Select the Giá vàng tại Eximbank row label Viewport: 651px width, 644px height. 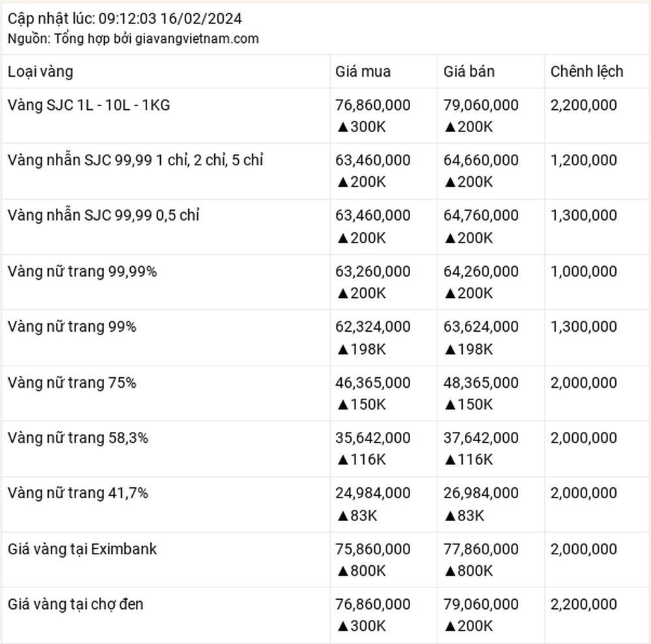(x=82, y=549)
